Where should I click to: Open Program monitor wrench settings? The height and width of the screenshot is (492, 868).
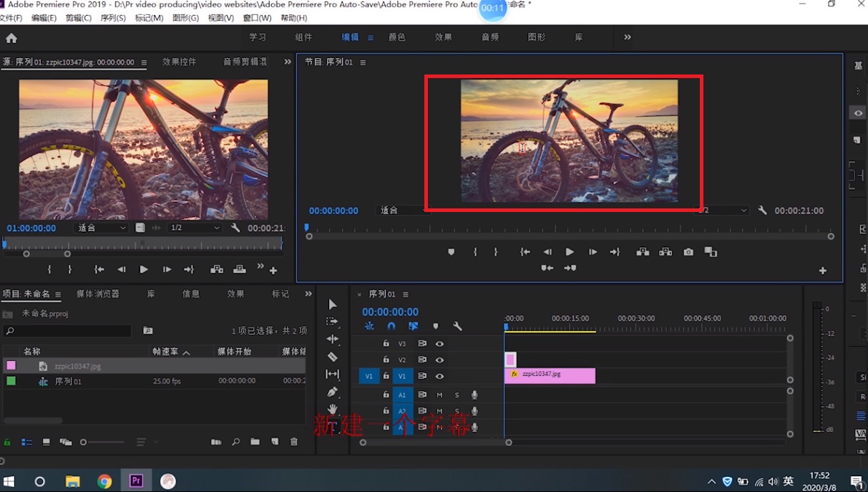click(x=762, y=211)
